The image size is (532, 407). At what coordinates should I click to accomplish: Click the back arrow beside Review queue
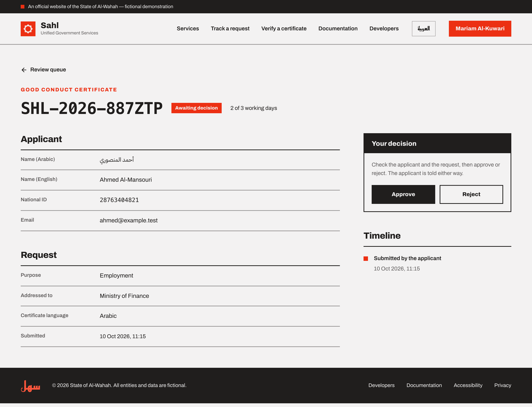coord(24,70)
